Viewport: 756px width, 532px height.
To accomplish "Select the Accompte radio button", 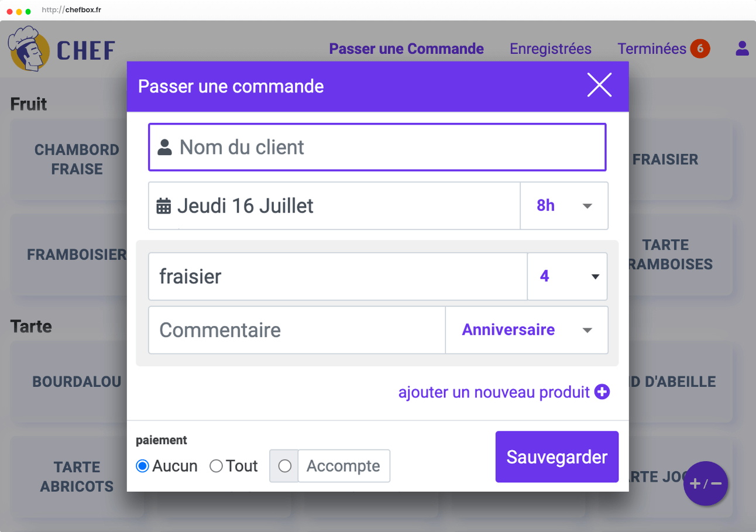I will tap(285, 466).
